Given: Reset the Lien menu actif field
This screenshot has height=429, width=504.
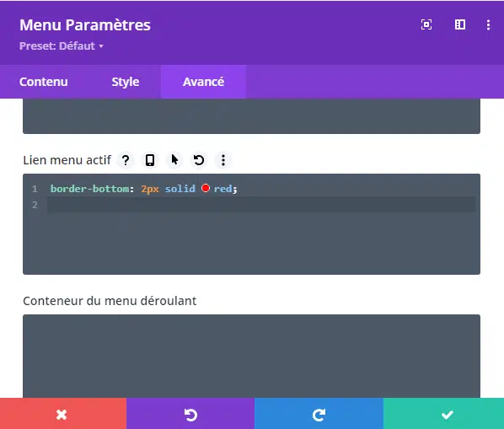Looking at the screenshot, I should [x=199, y=160].
